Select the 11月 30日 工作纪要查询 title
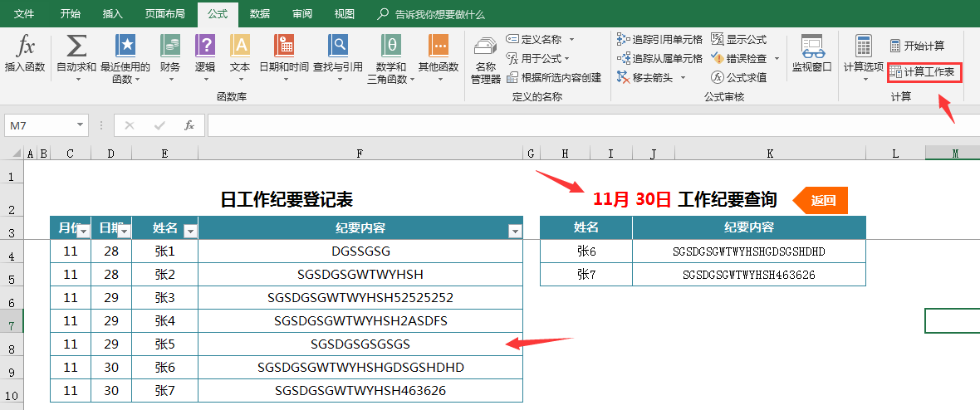 (x=684, y=199)
